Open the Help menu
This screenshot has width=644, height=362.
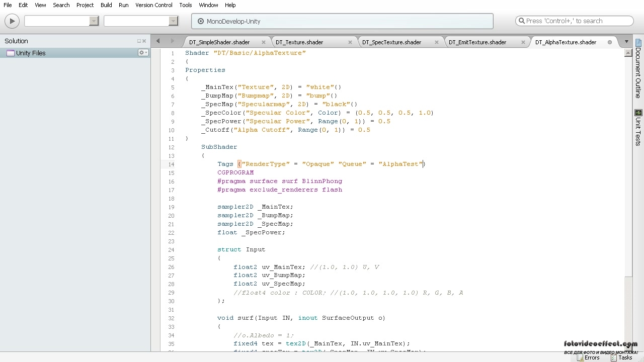(x=230, y=5)
